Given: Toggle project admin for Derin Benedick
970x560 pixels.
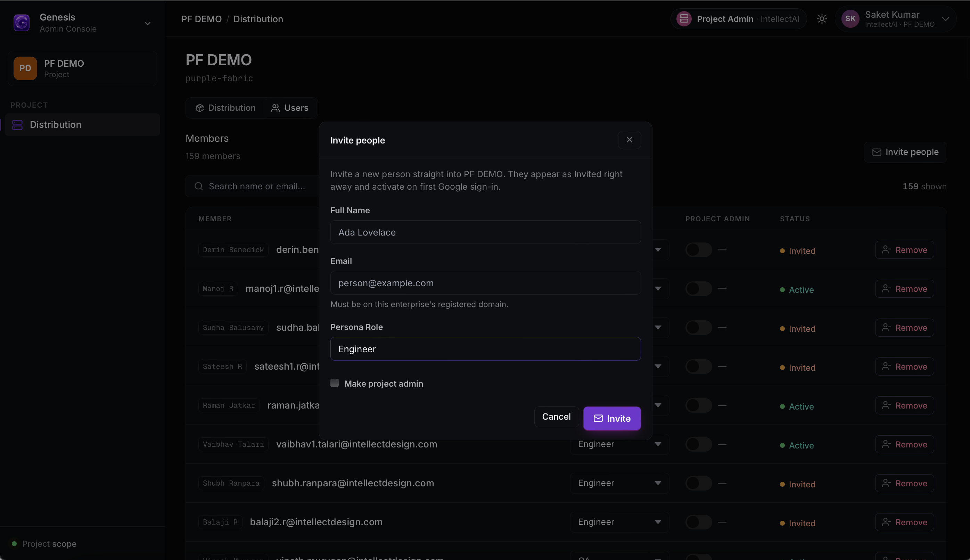Looking at the screenshot, I should click(x=698, y=250).
